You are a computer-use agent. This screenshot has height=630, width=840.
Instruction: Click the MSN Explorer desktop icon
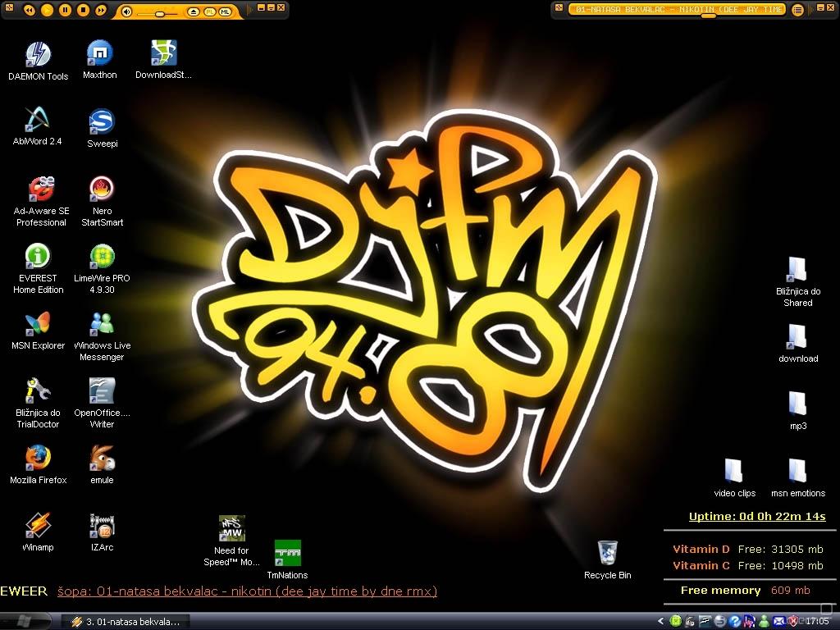[x=38, y=331]
